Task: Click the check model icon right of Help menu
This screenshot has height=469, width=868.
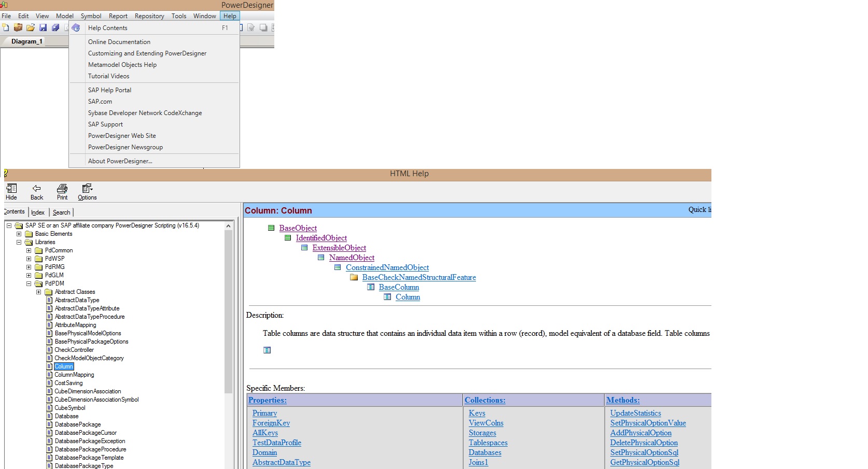Action: click(x=251, y=27)
